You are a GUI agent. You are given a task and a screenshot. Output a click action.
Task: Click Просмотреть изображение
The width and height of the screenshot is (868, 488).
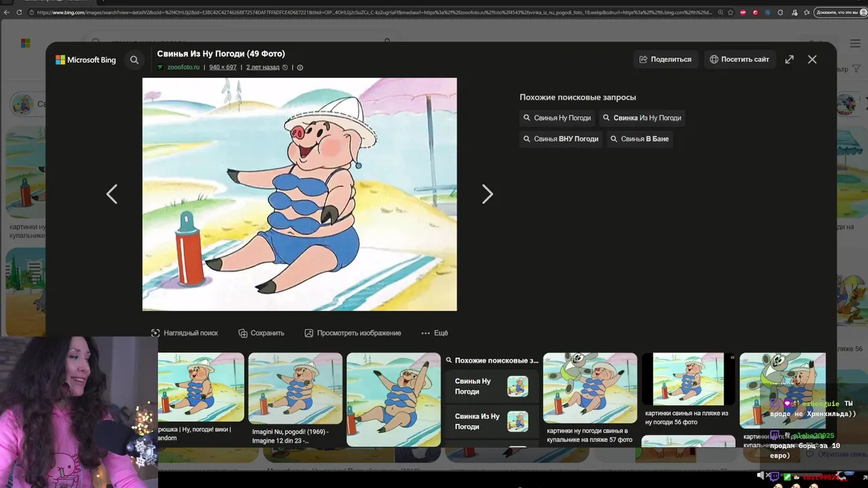pos(353,333)
